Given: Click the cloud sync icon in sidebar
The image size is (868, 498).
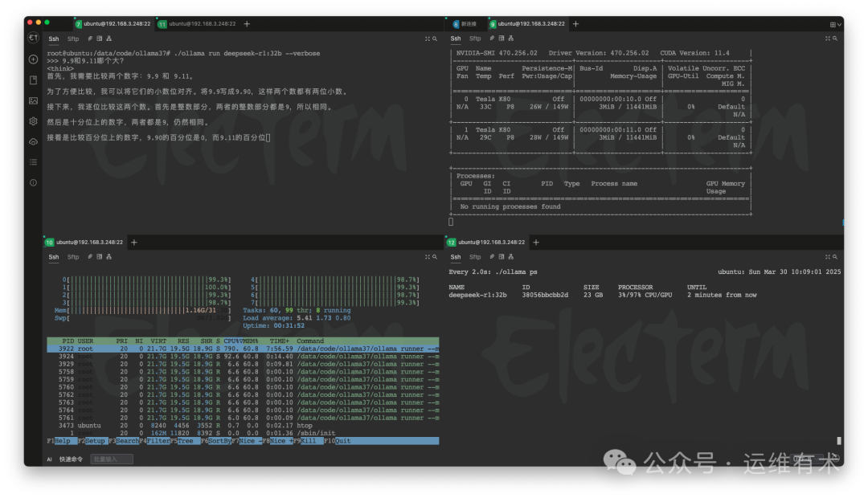Looking at the screenshot, I should pyautogui.click(x=33, y=141).
